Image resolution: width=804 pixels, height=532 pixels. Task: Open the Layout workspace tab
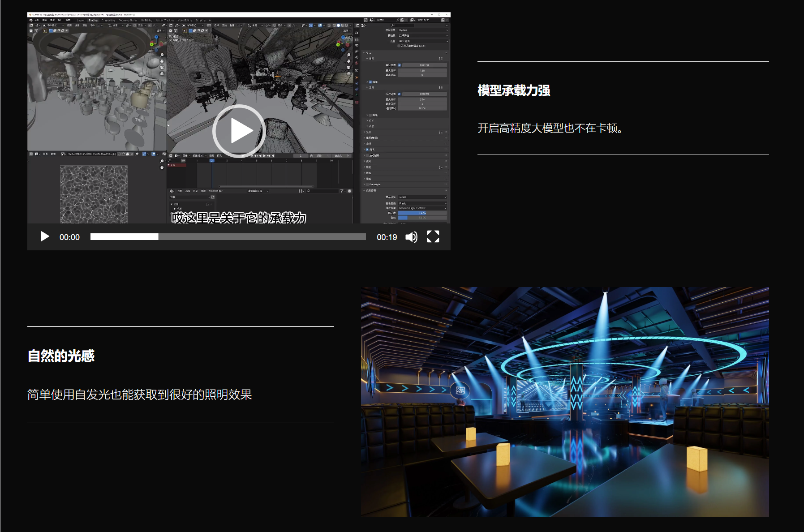(81, 20)
